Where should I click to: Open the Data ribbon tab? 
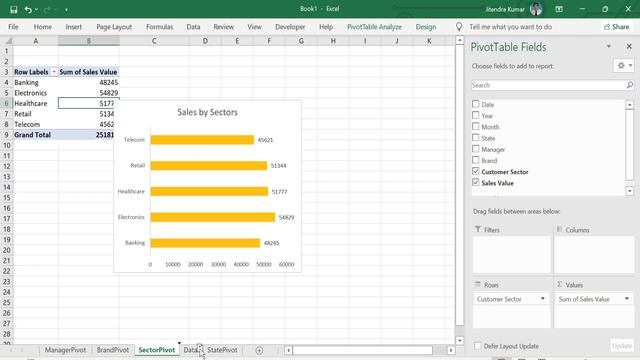[x=193, y=27]
